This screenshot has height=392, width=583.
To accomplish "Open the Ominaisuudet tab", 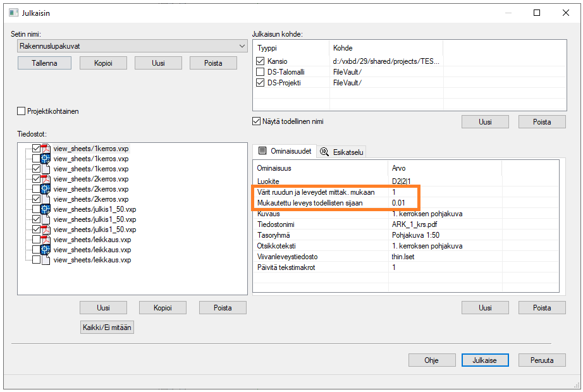I will [283, 152].
